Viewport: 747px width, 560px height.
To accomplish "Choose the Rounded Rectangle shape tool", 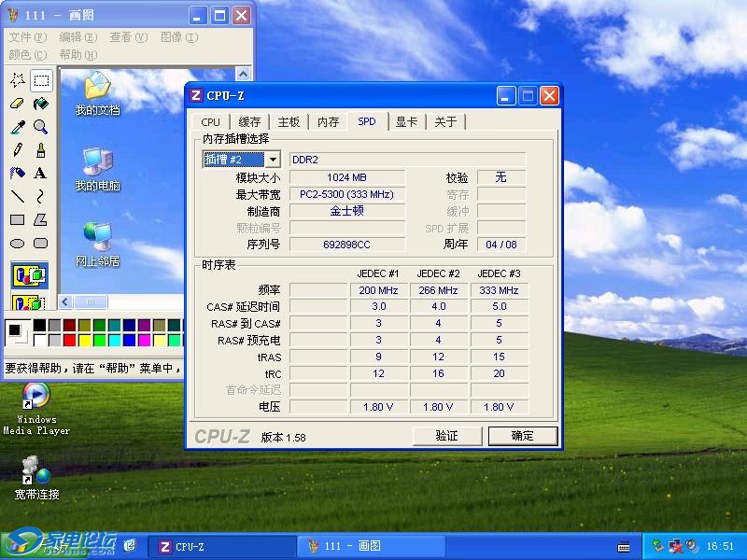I will tap(41, 244).
